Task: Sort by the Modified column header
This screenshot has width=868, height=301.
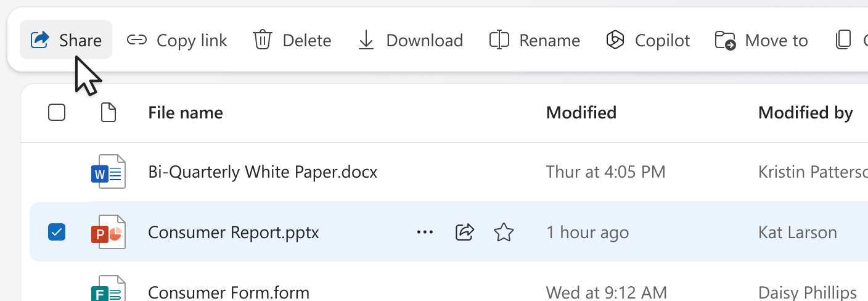Action: 581,112
